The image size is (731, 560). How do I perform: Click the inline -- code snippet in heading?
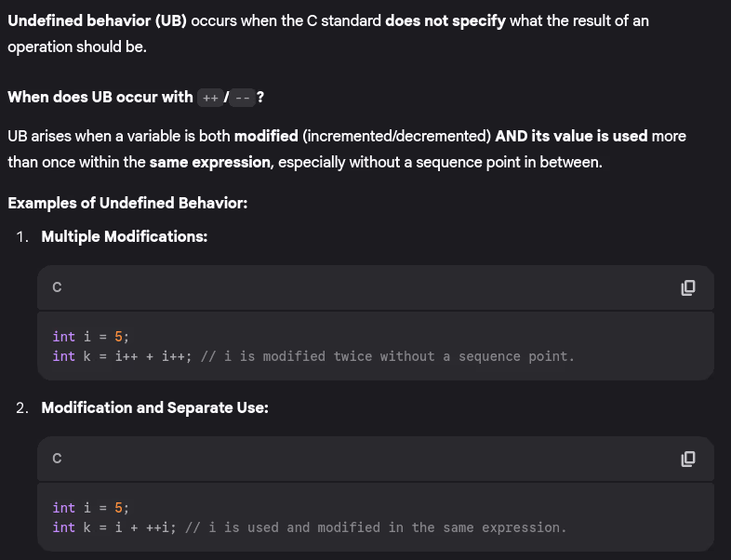[x=241, y=97]
